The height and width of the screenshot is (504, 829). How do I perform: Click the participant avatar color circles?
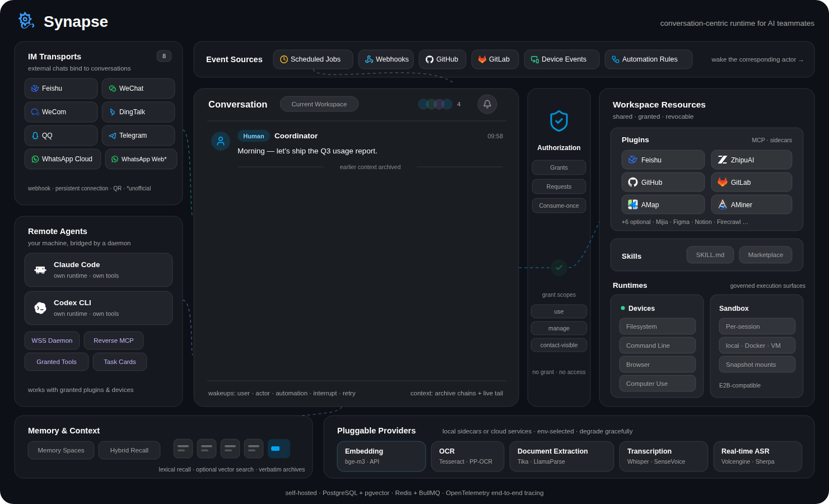coord(435,104)
